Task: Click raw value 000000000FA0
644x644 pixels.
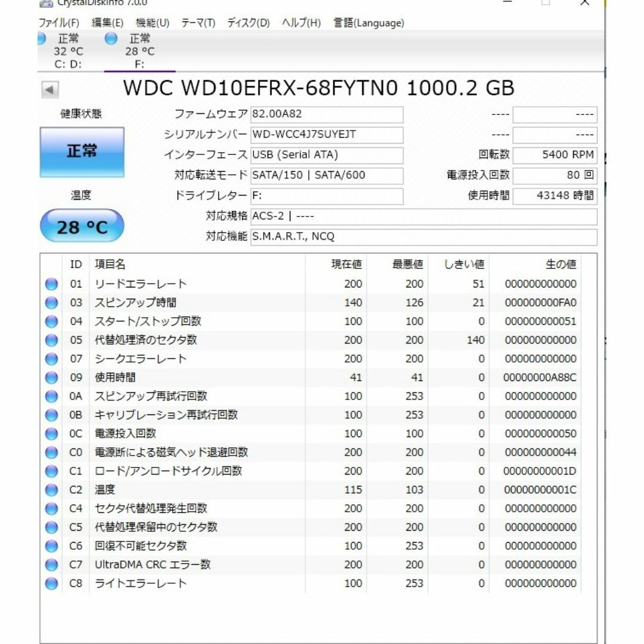Action: [x=540, y=303]
